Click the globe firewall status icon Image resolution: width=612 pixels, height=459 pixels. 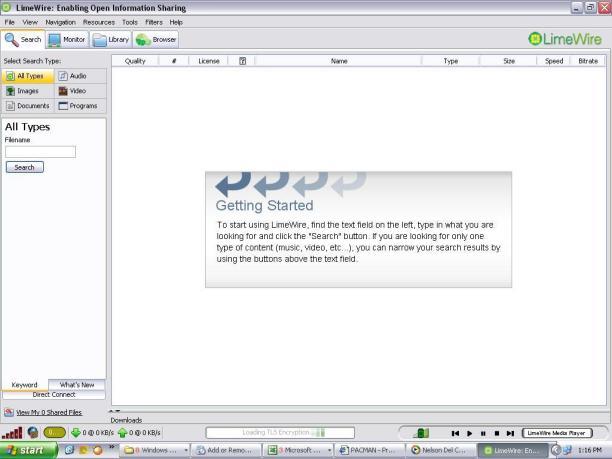click(33, 433)
